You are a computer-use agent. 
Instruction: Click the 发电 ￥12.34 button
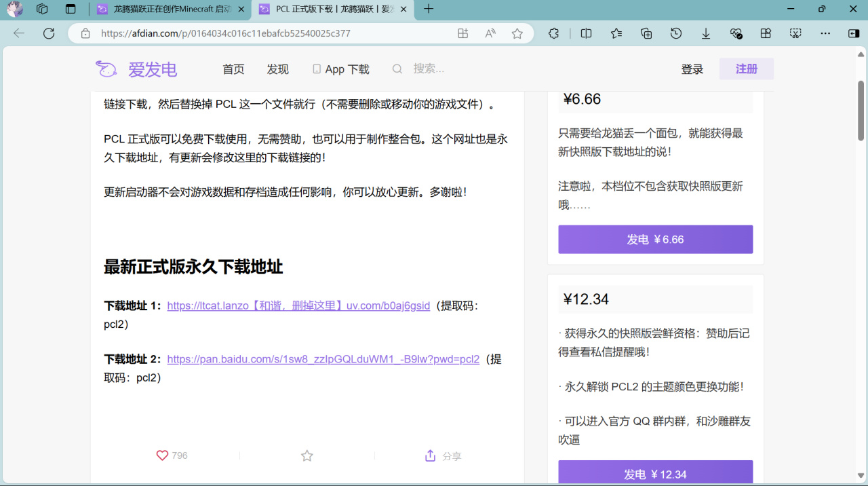coord(655,473)
